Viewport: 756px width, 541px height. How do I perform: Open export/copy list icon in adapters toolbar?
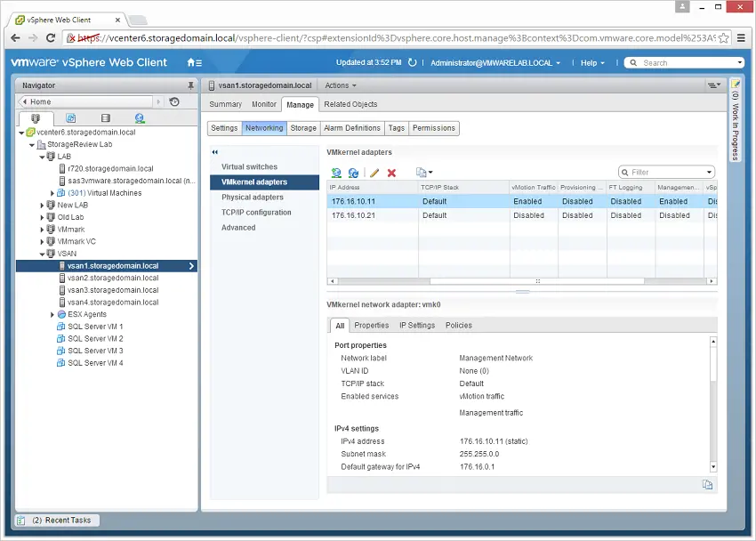tap(424, 173)
